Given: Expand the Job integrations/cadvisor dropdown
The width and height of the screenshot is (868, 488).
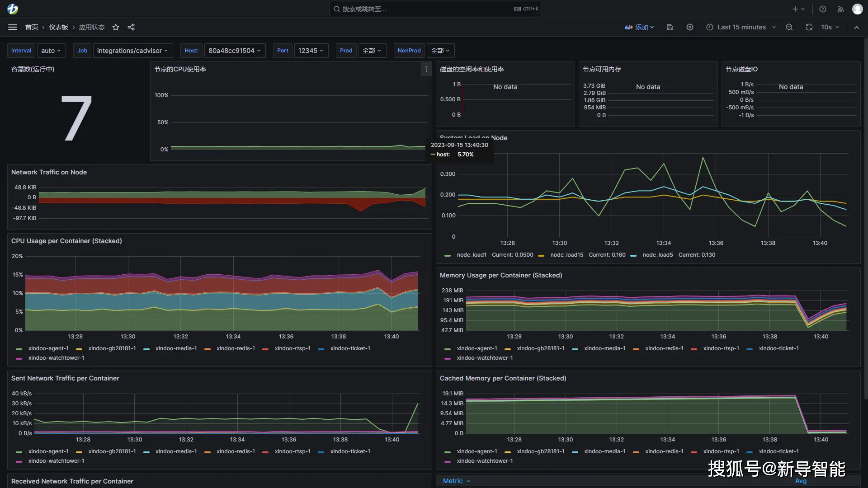Looking at the screenshot, I should click(x=132, y=51).
